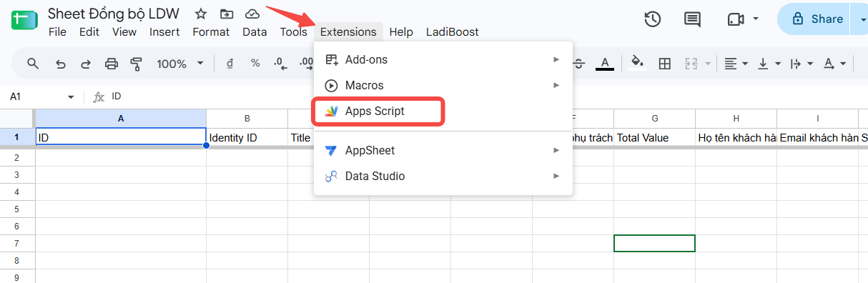Click the move-to-folder icon beside the title
The width and height of the screenshot is (868, 283).
227,14
